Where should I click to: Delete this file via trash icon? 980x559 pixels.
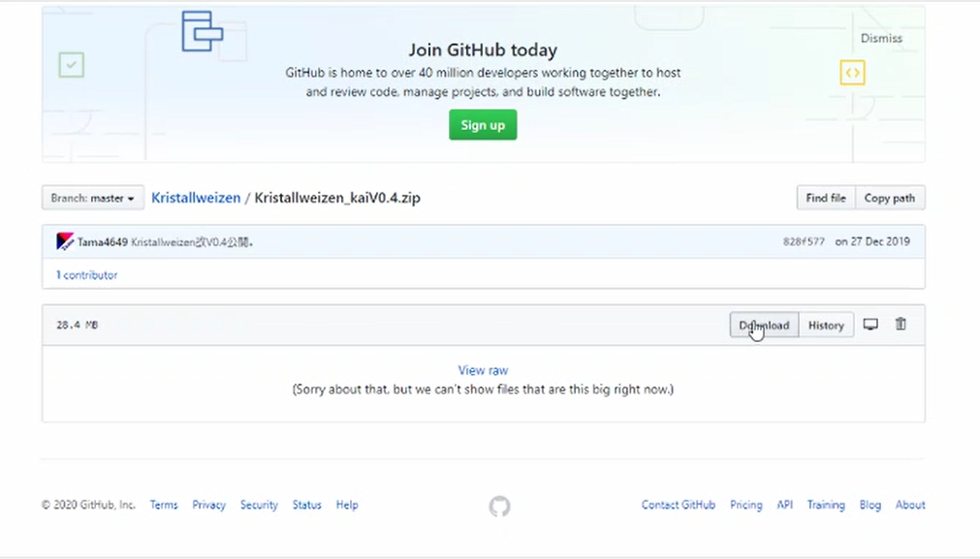(x=901, y=325)
